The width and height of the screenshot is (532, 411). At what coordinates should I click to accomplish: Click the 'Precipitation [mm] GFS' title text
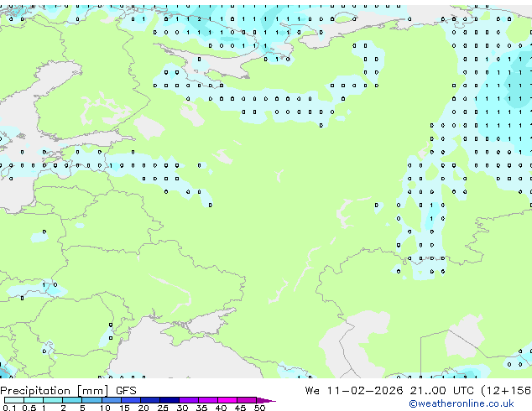(68, 391)
